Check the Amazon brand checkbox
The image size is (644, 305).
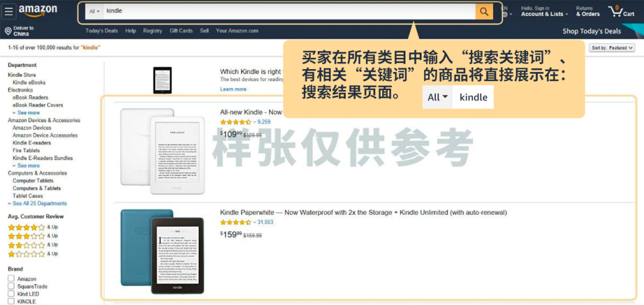point(11,279)
